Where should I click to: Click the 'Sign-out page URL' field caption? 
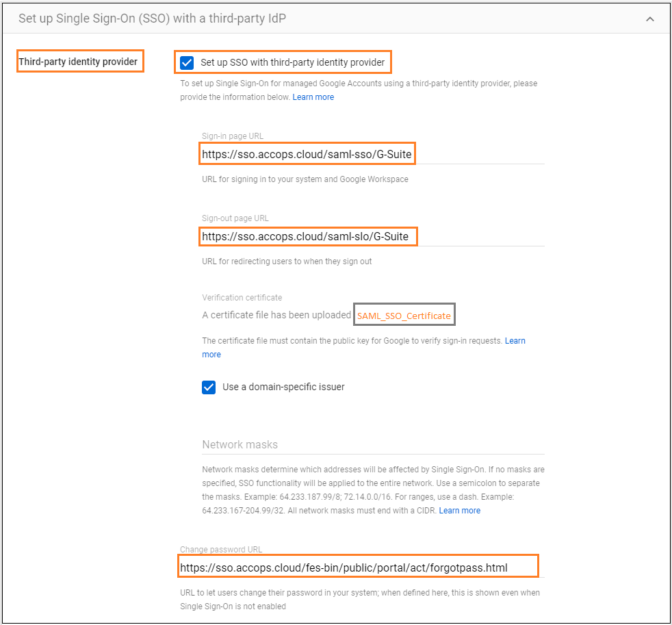point(235,218)
